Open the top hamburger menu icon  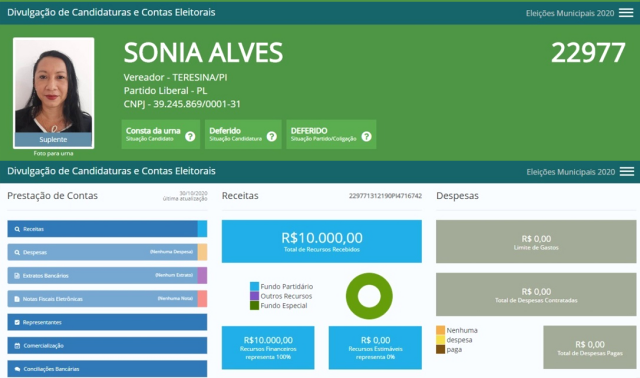626,13
